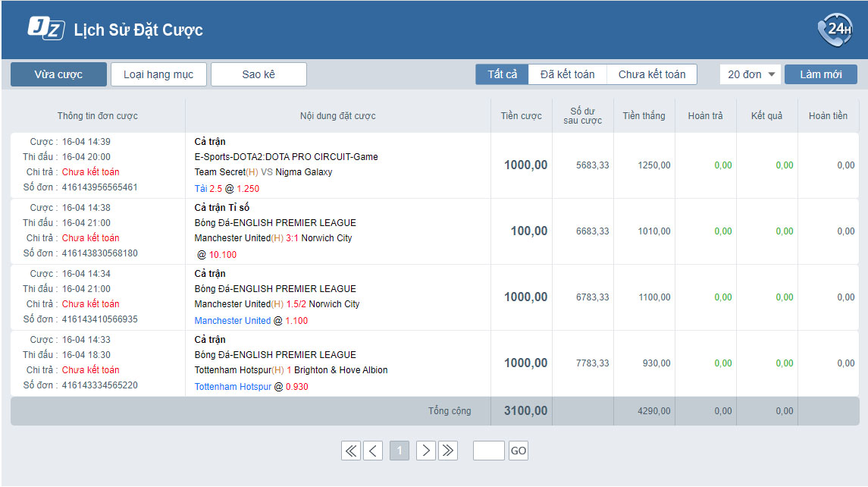
Task: Click bet amount 100,00
Action: [x=529, y=231]
